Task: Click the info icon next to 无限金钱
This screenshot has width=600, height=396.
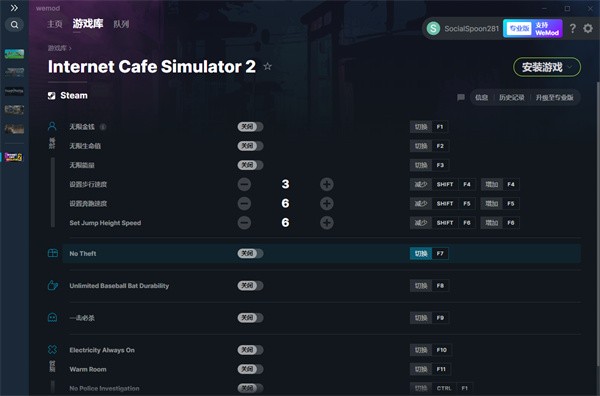Action: coord(103,127)
